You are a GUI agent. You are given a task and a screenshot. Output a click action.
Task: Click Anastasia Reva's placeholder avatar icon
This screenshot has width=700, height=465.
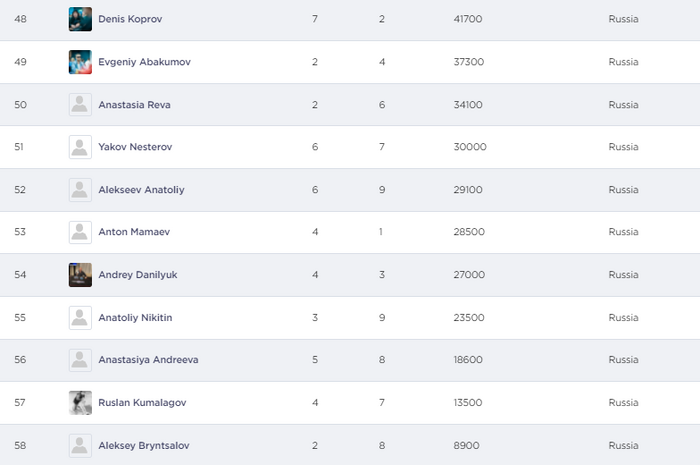pyautogui.click(x=80, y=105)
